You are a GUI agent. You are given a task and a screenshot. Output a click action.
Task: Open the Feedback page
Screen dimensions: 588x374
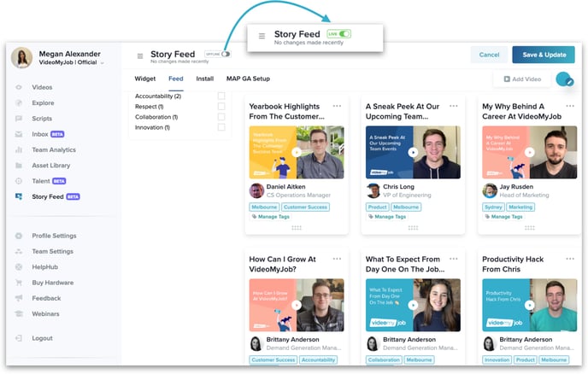(x=46, y=298)
